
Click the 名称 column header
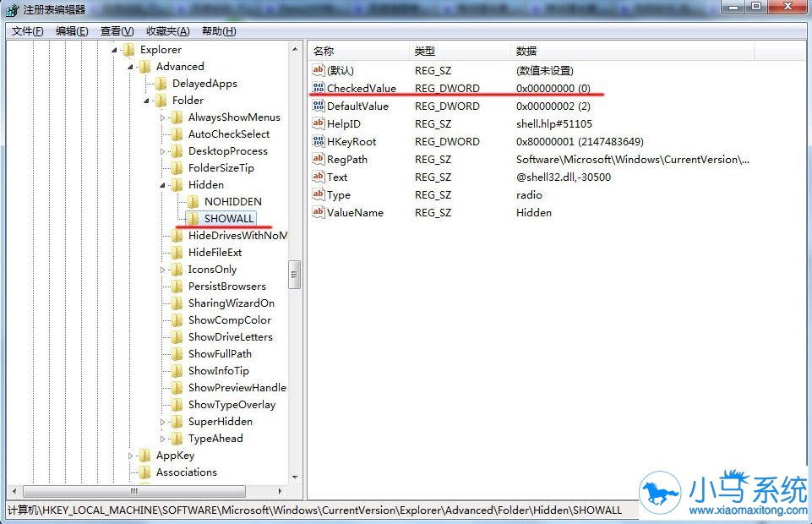pos(359,52)
